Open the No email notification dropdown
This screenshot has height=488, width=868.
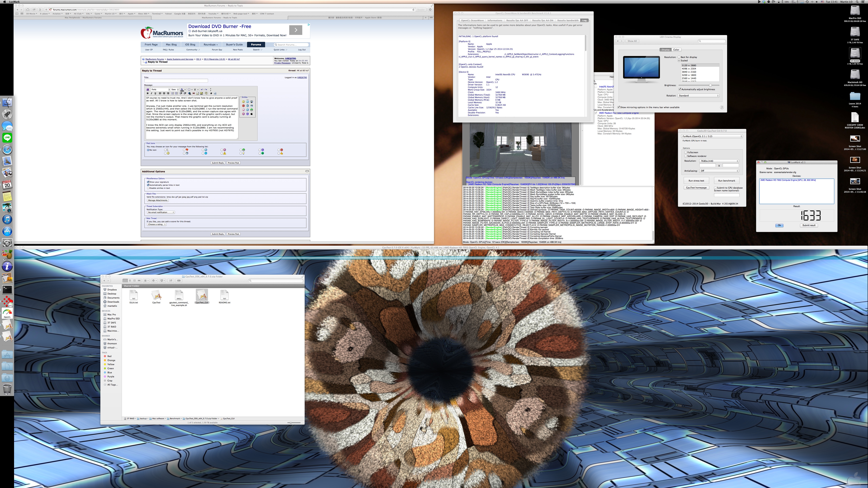pyautogui.click(x=161, y=212)
